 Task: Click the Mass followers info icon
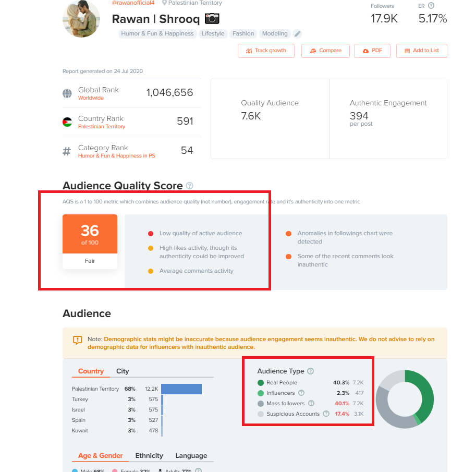(x=311, y=403)
